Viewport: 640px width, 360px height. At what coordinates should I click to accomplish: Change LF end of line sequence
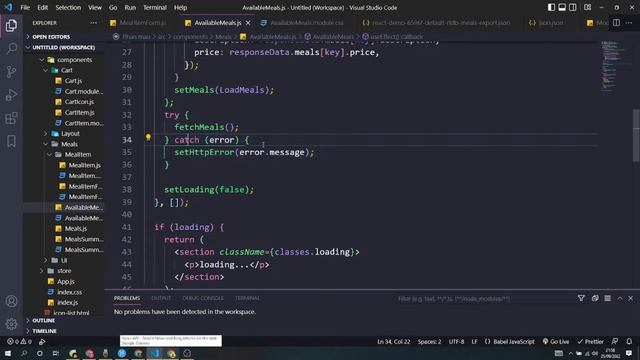coord(474,342)
